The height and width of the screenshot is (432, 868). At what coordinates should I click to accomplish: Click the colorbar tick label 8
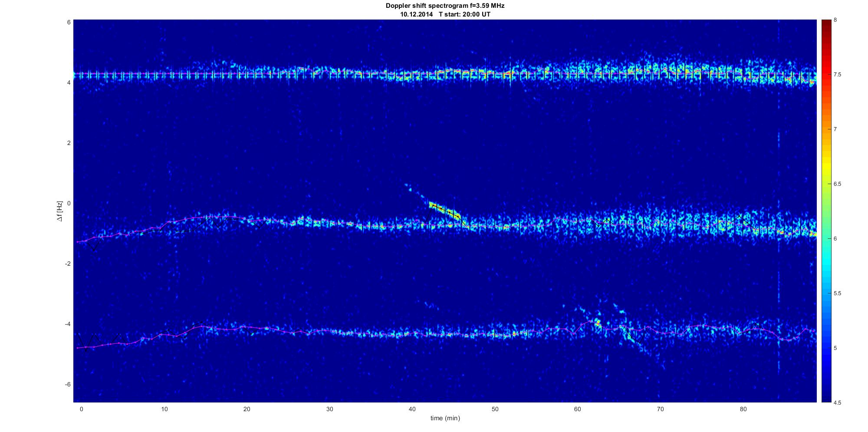click(x=835, y=20)
